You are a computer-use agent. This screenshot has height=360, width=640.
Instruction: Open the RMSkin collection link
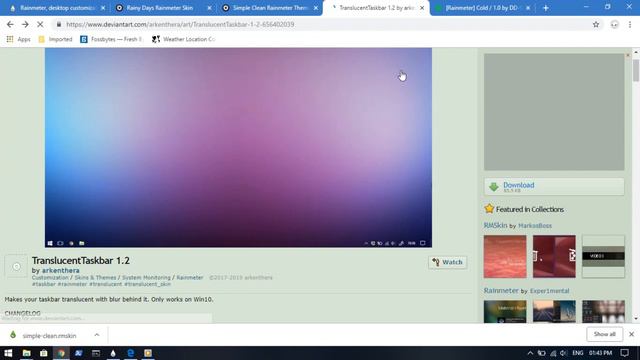point(495,225)
